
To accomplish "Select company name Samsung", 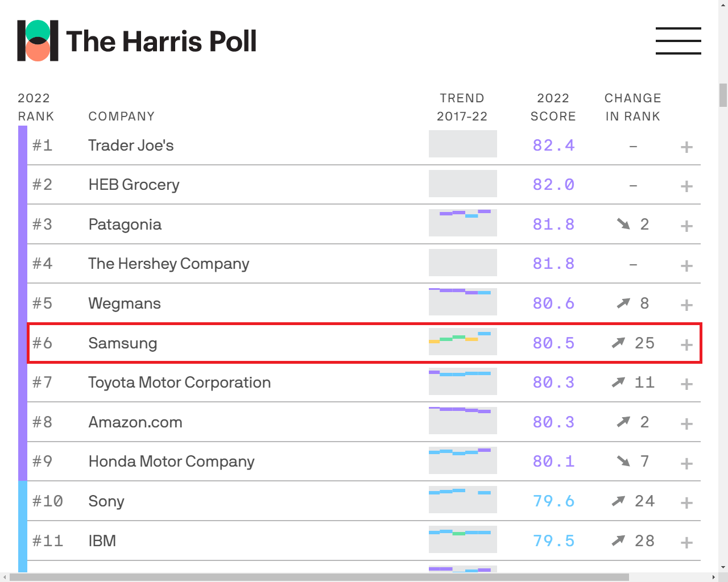I will click(x=123, y=343).
